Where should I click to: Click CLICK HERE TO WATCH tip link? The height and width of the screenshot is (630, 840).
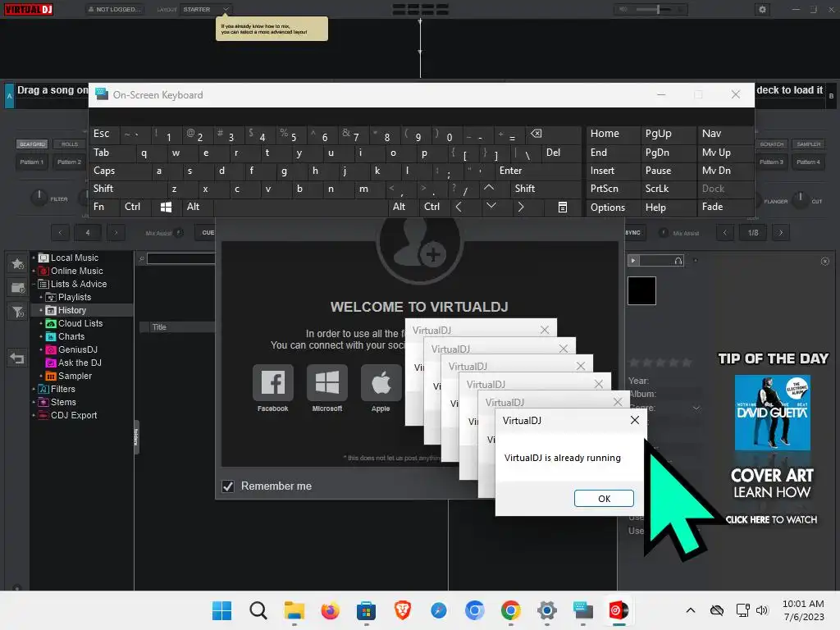(771, 519)
